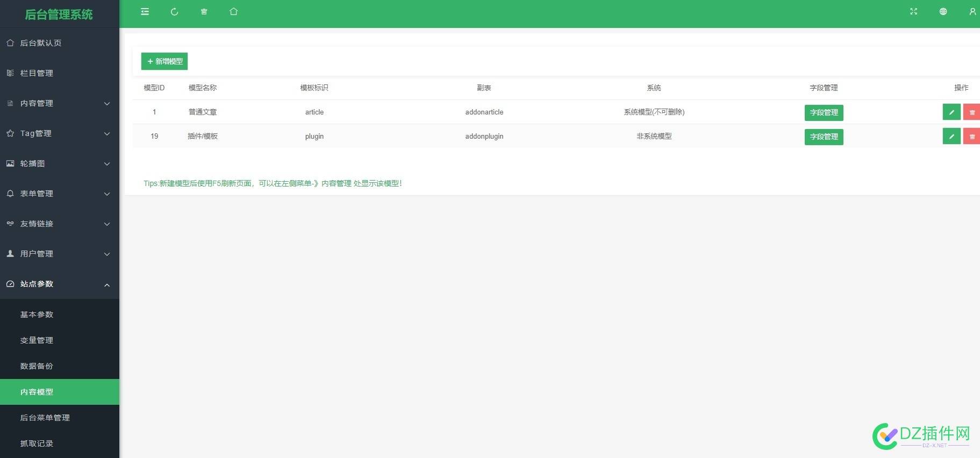
Task: Click the 插件/模板 cell
Action: pos(203,136)
